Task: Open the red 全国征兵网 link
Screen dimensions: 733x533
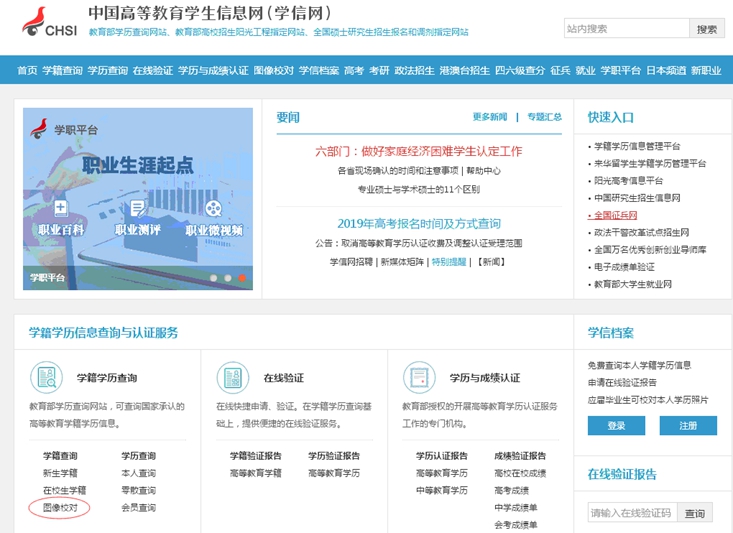Action: (x=615, y=216)
